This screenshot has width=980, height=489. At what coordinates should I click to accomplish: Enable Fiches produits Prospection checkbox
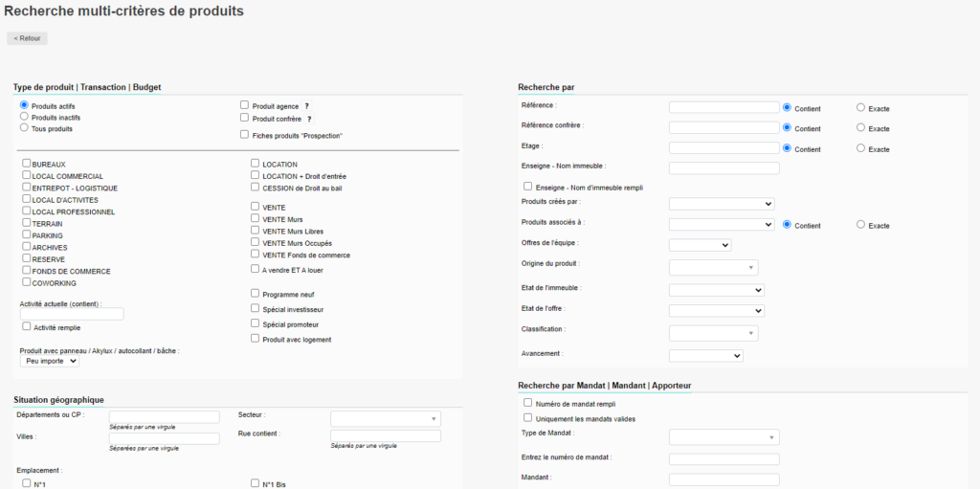pyautogui.click(x=245, y=135)
